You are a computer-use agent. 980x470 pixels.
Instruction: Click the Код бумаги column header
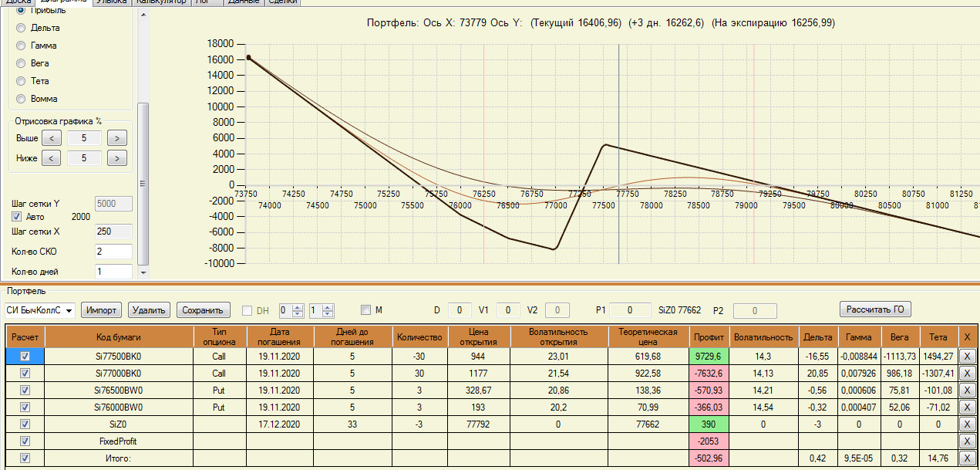point(119,337)
